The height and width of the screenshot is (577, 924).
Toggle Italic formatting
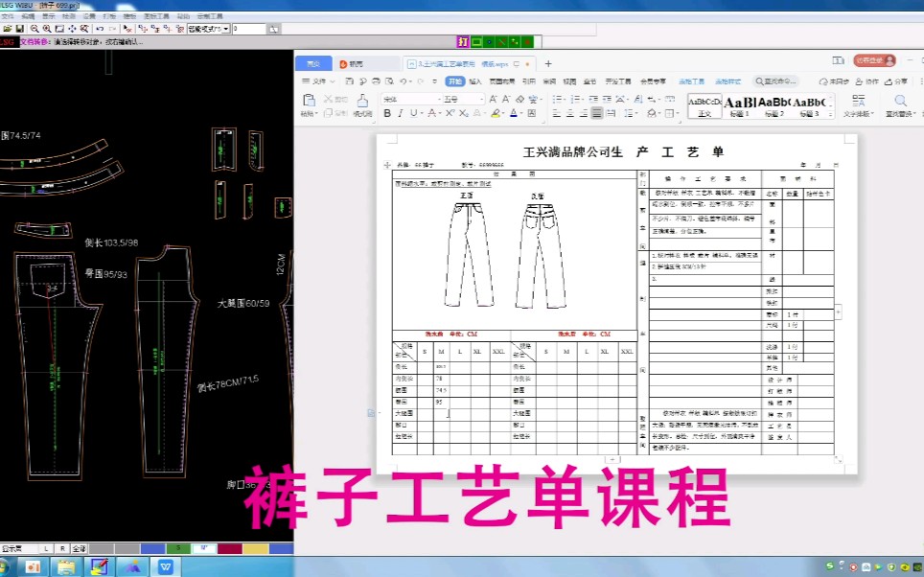[400, 113]
